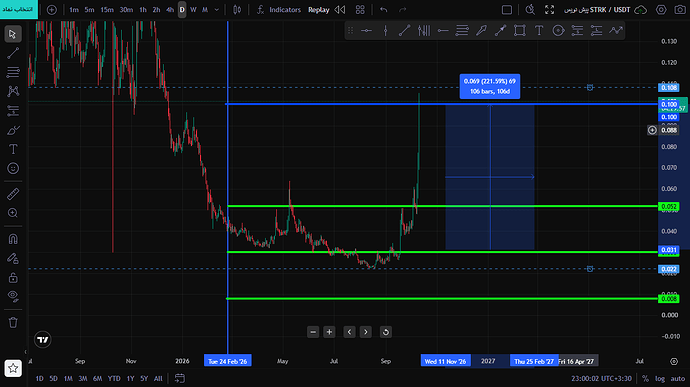690x387 pixels.
Task: Open timezone menu at 23:00:02 UTC+3:30
Action: [601, 378]
